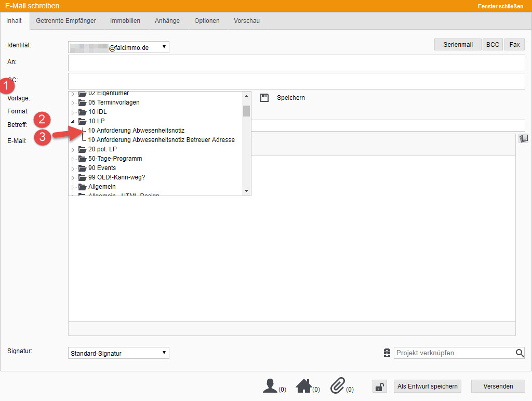Click the house properties icon
The width and height of the screenshot is (532, 401).
click(x=303, y=386)
